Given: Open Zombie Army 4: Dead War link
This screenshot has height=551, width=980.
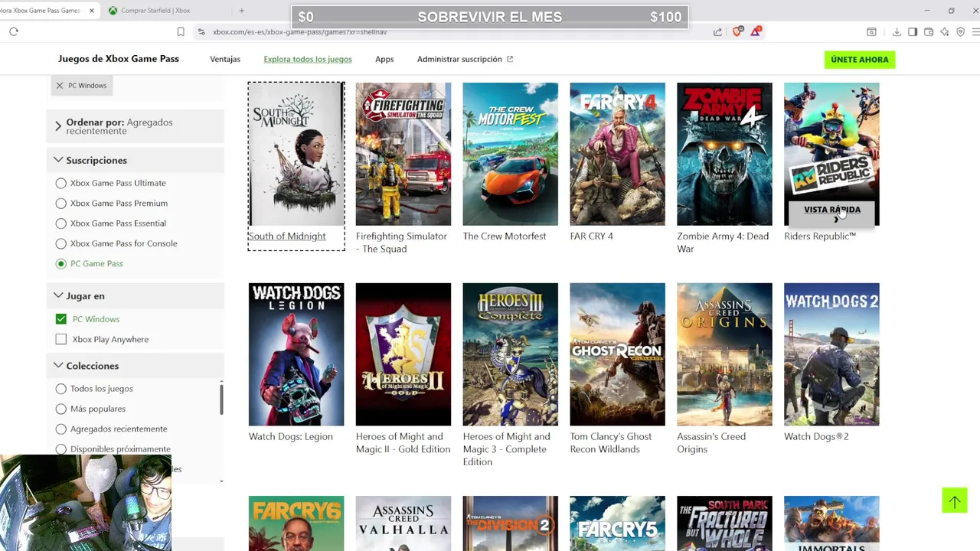Looking at the screenshot, I should click(x=723, y=243).
